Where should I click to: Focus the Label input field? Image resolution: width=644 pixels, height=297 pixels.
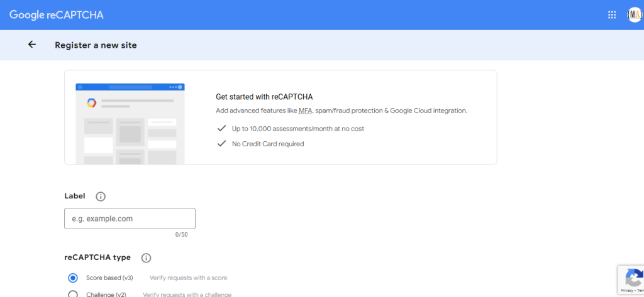130,219
